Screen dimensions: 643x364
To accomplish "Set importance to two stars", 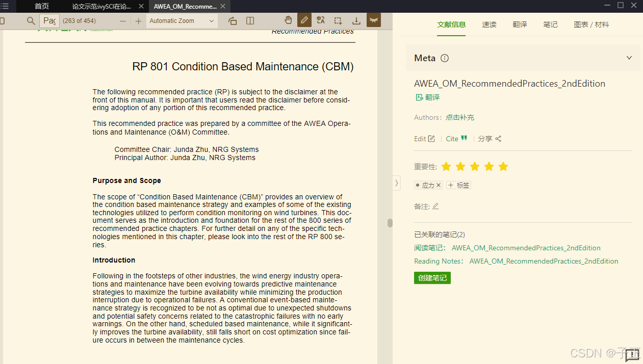I will 460,167.
